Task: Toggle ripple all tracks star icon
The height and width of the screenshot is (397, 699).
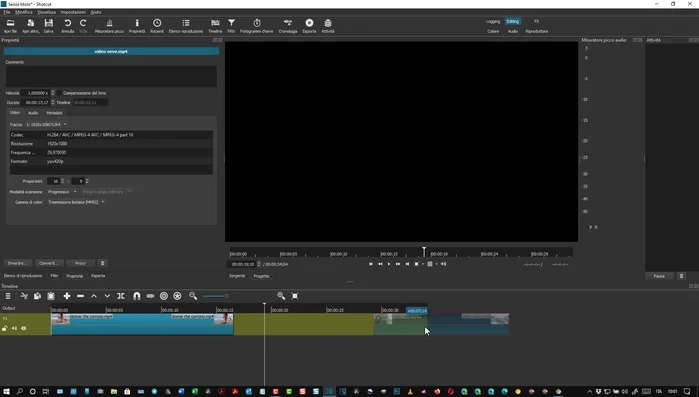Action: [177, 296]
